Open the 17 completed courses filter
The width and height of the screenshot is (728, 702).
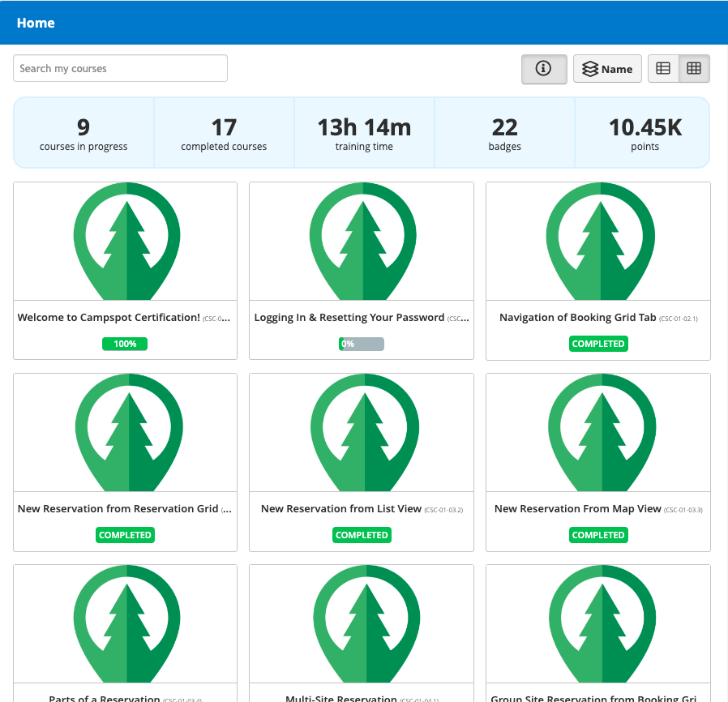click(x=224, y=132)
